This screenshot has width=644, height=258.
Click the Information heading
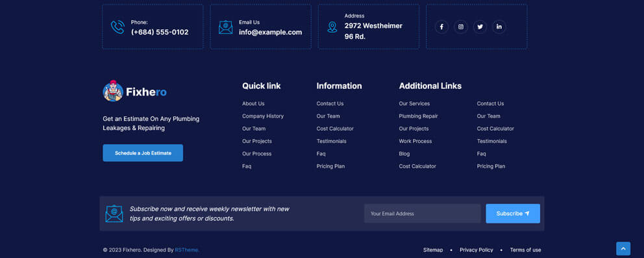(339, 86)
